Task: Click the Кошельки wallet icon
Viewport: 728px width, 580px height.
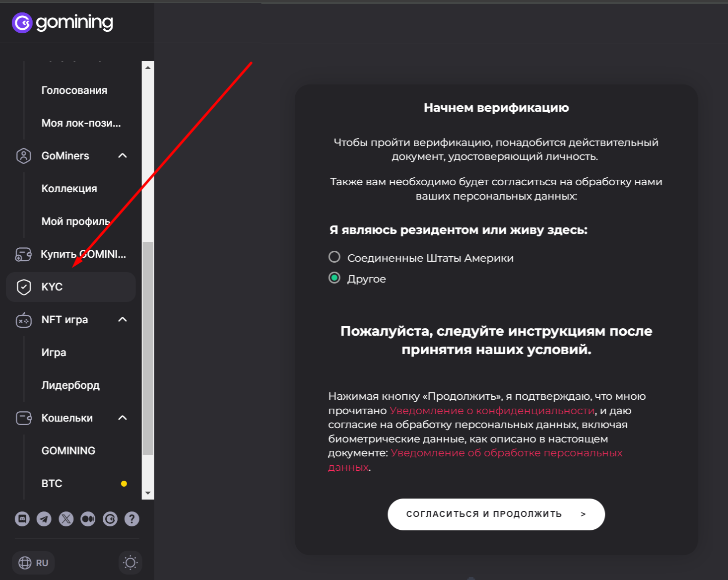Action: pyautogui.click(x=23, y=418)
